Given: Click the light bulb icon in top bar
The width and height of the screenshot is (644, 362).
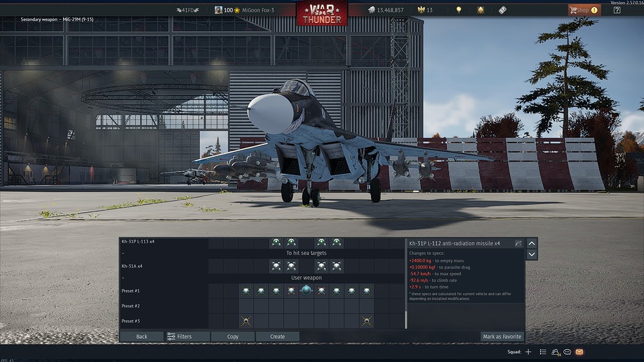Looking at the screenshot, I should click(459, 10).
